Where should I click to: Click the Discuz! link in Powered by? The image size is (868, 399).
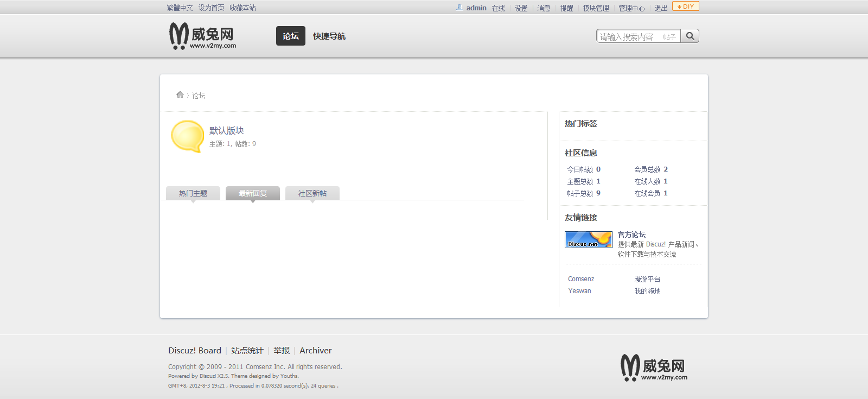(208, 376)
